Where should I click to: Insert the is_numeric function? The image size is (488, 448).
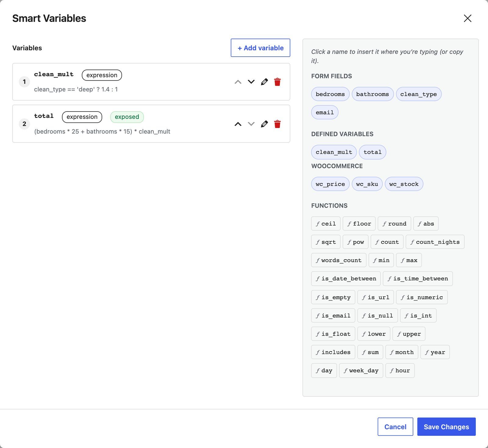pos(422,297)
